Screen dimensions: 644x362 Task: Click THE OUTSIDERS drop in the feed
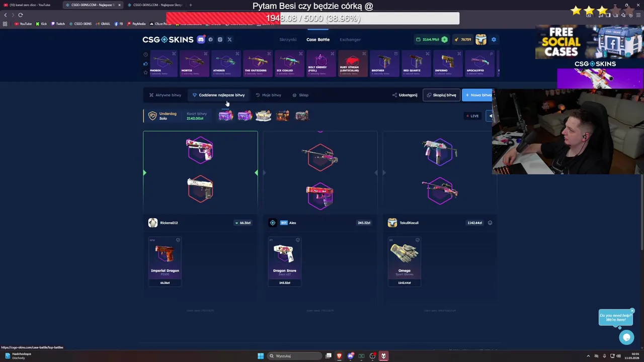pyautogui.click(x=258, y=63)
